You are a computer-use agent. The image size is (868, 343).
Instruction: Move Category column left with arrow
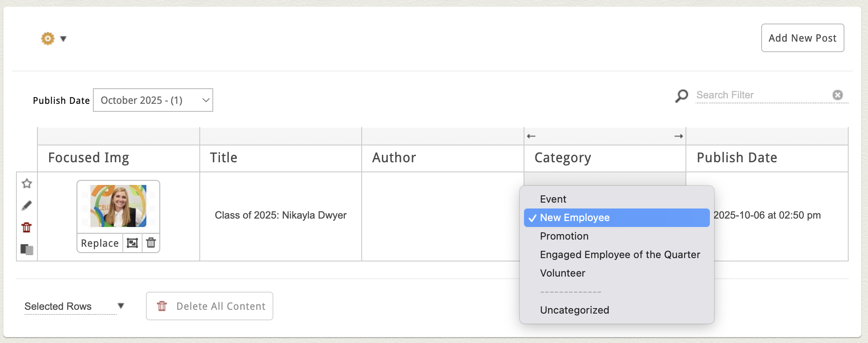tap(531, 136)
